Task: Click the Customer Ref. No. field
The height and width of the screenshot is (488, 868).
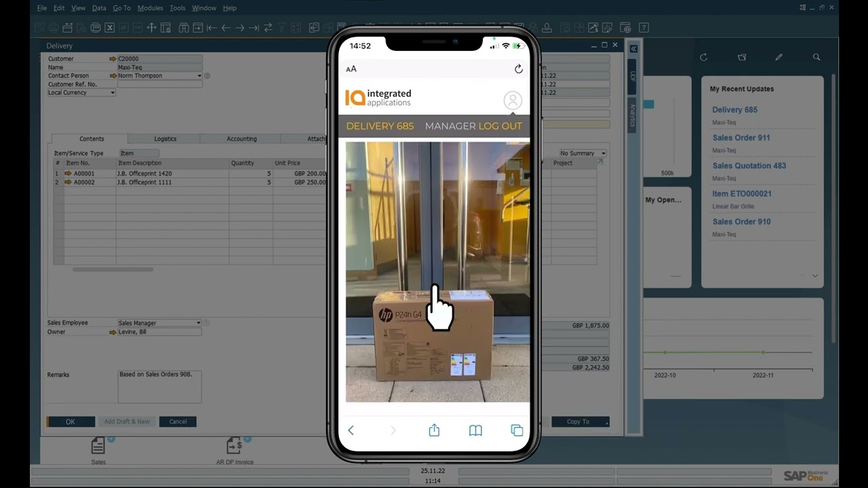Action: 159,84
